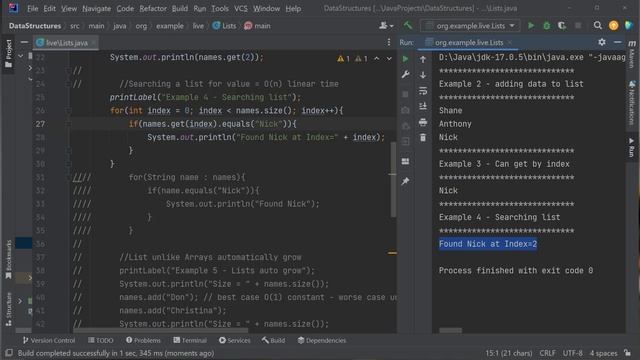The image size is (640, 360).
Task: Toggle read-only lock icon in status bar
Action: [x=627, y=353]
